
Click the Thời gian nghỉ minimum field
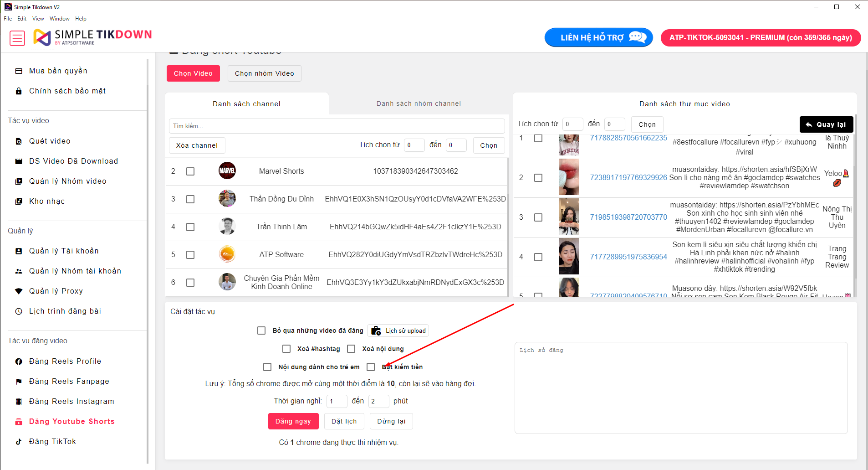(x=337, y=401)
